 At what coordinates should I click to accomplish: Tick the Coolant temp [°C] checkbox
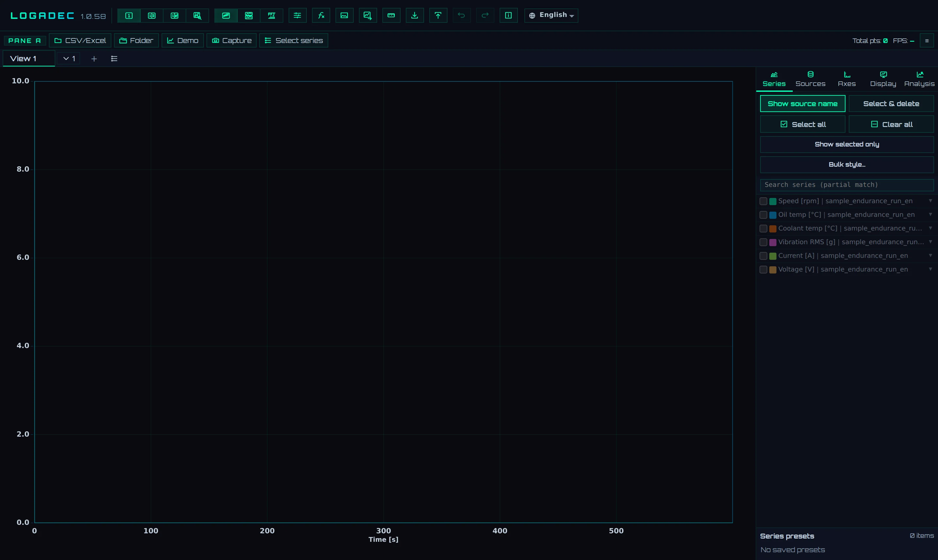[763, 228]
